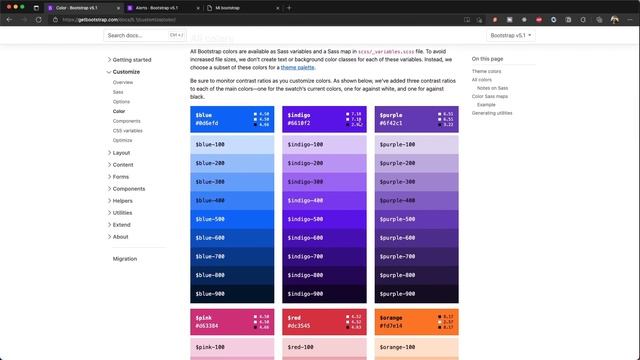
Task: Expand the Getting started sidebar section
Action: (x=129, y=60)
